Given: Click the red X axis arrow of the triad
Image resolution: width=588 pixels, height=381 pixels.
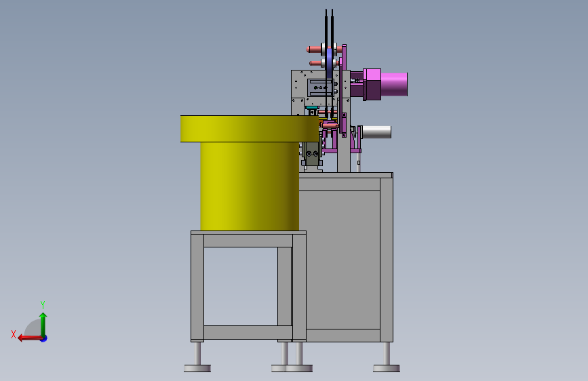Looking at the screenshot, I should (x=29, y=338).
